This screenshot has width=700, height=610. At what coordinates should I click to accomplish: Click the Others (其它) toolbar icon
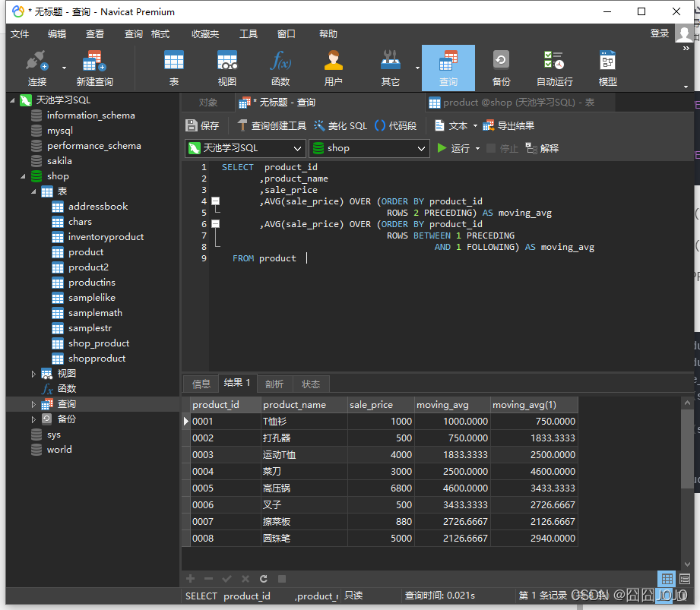pos(390,68)
